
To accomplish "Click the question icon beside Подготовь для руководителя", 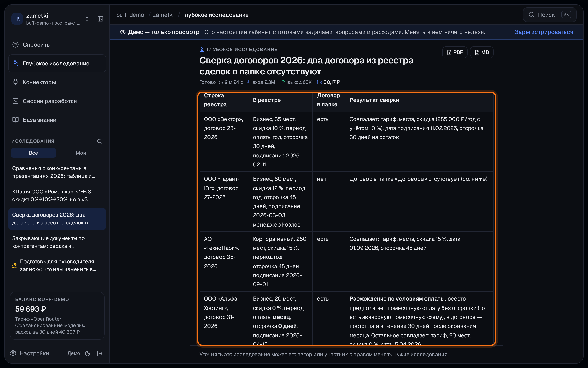I will 15,266.
